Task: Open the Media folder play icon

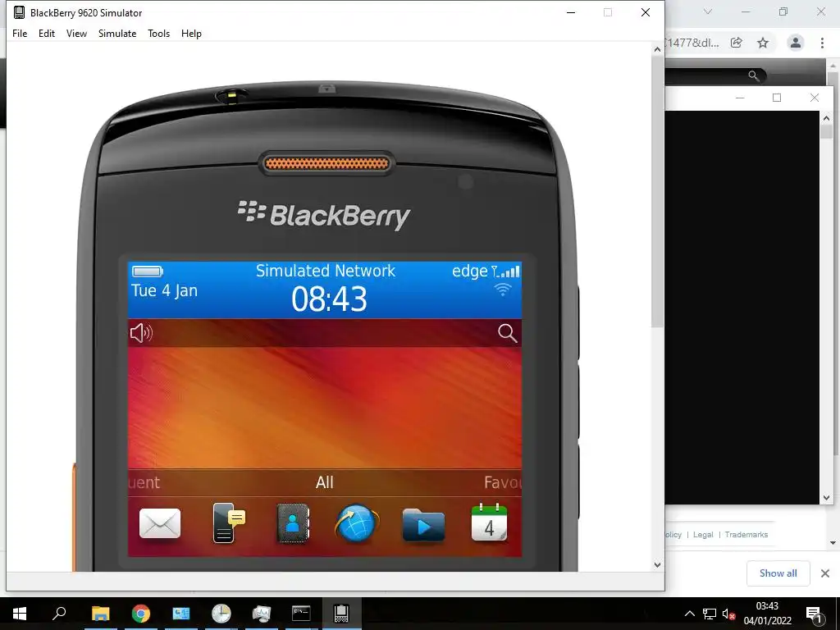Action: 423,525
